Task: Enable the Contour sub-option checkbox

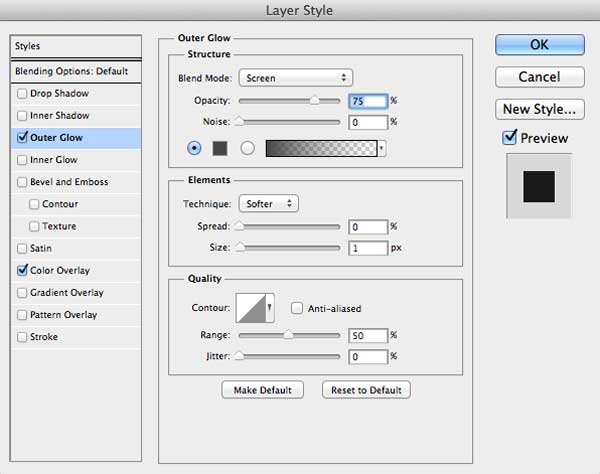Action: (34, 204)
